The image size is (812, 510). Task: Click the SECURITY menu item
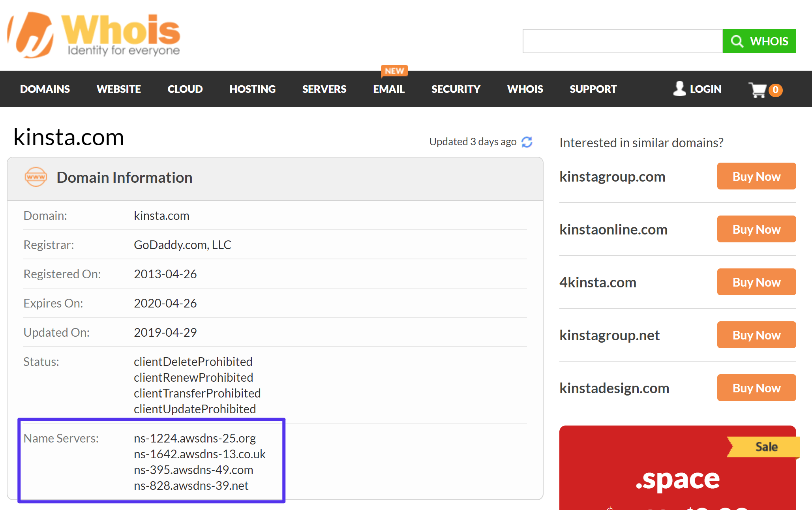pos(456,89)
